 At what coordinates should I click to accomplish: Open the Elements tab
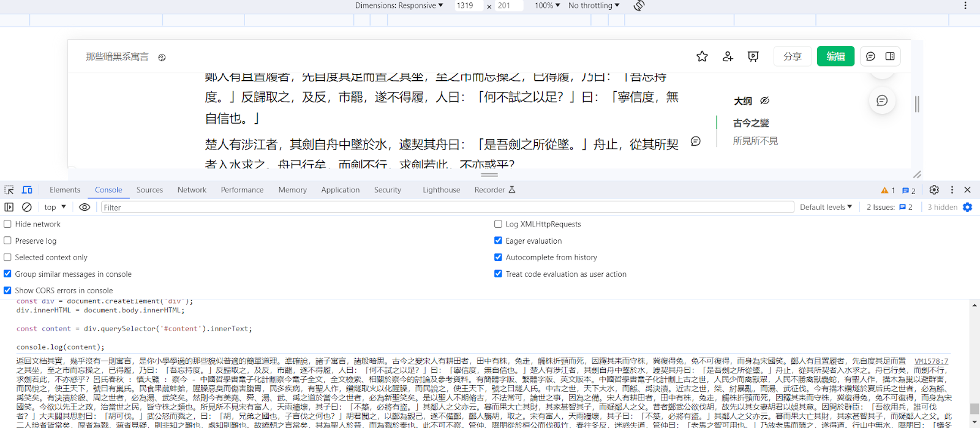[65, 190]
